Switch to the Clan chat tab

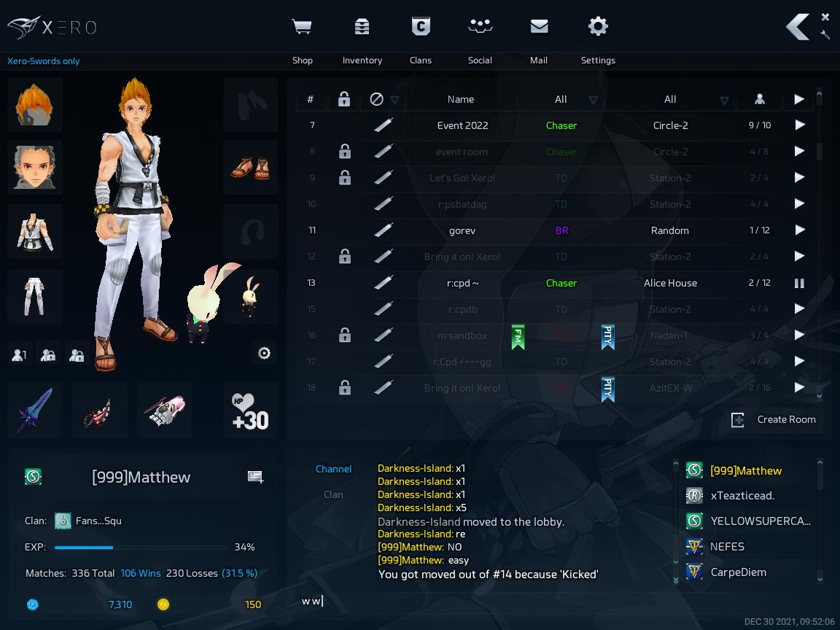[x=333, y=494]
